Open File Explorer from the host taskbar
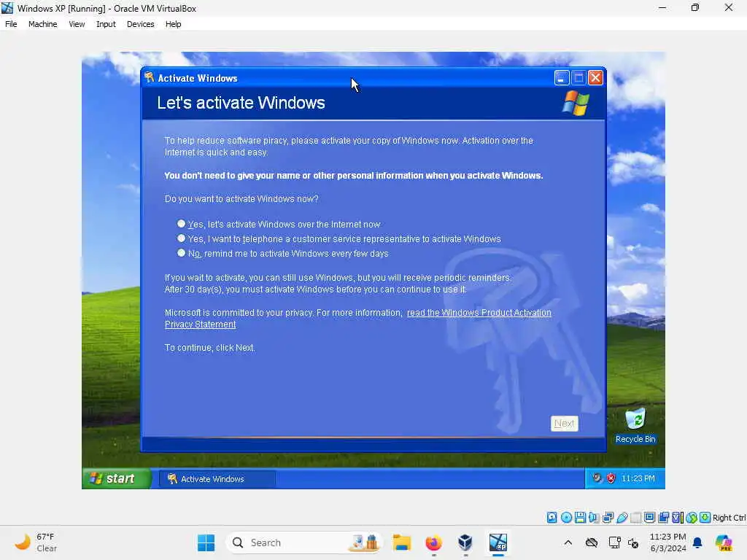 [402, 542]
